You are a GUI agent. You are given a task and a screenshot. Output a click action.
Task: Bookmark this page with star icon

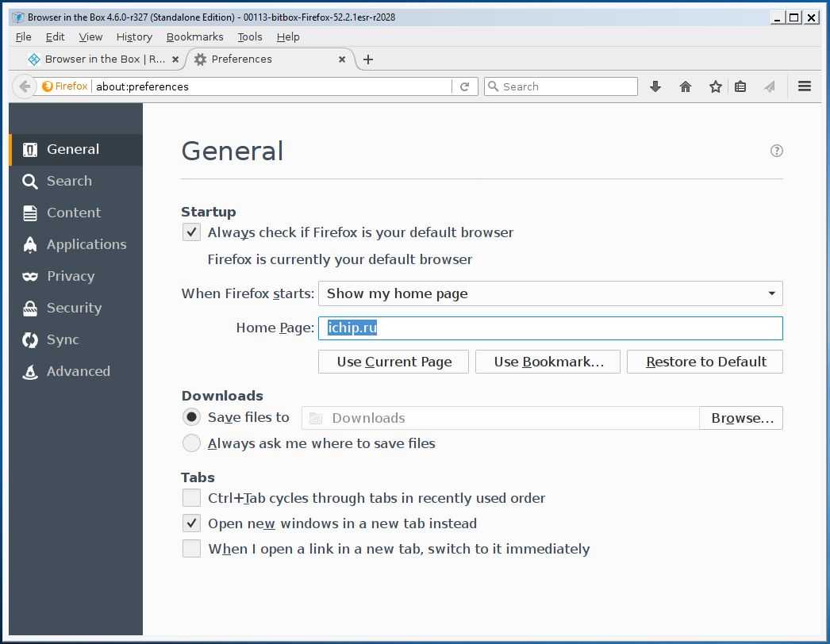tap(715, 86)
